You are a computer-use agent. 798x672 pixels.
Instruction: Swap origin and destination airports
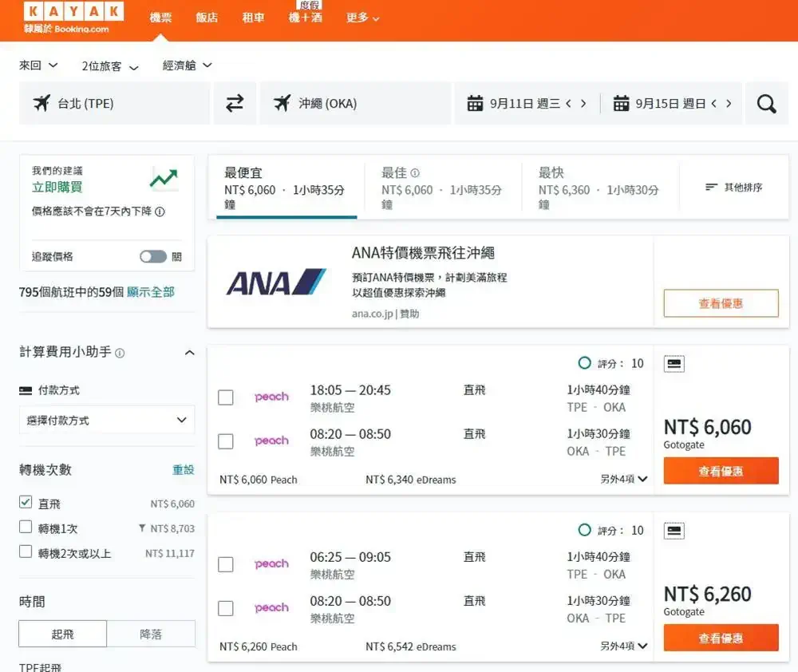tap(235, 103)
